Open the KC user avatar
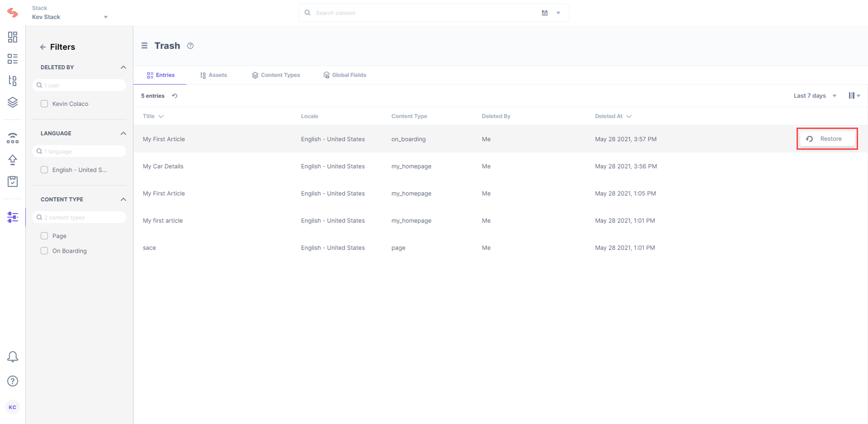Screen dimensions: 868x424 click(x=12, y=407)
